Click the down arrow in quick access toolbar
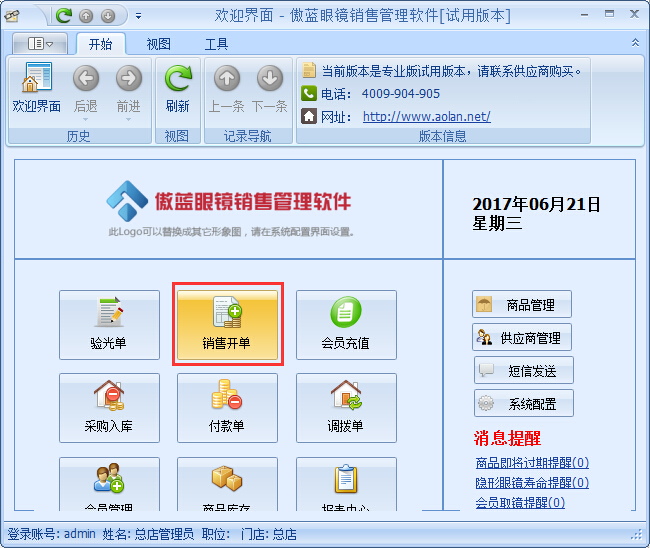650x548 pixels. tap(108, 16)
